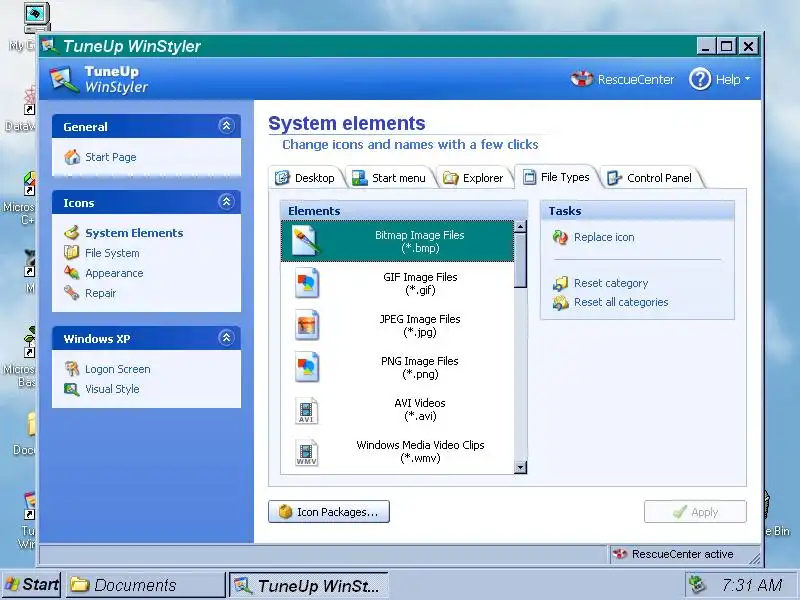Click the system tray icon near clock
The height and width of the screenshot is (600, 800).
coord(696,584)
